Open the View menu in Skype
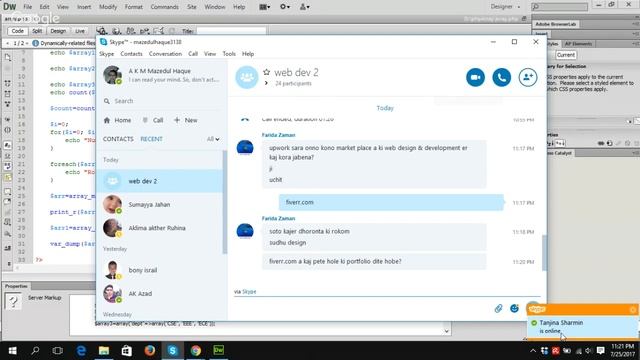This screenshot has width=640, height=360. 210,54
